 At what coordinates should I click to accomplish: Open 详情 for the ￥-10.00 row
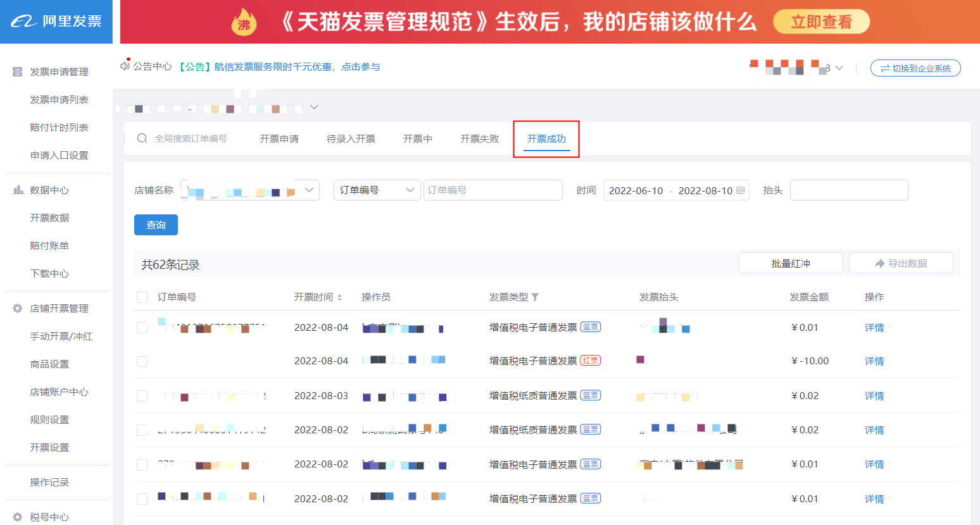coord(874,361)
